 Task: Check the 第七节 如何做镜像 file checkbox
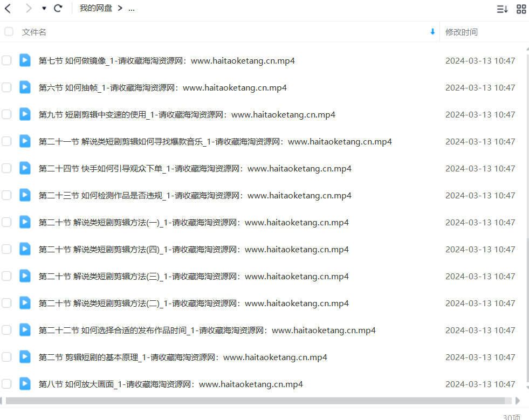tap(6, 60)
